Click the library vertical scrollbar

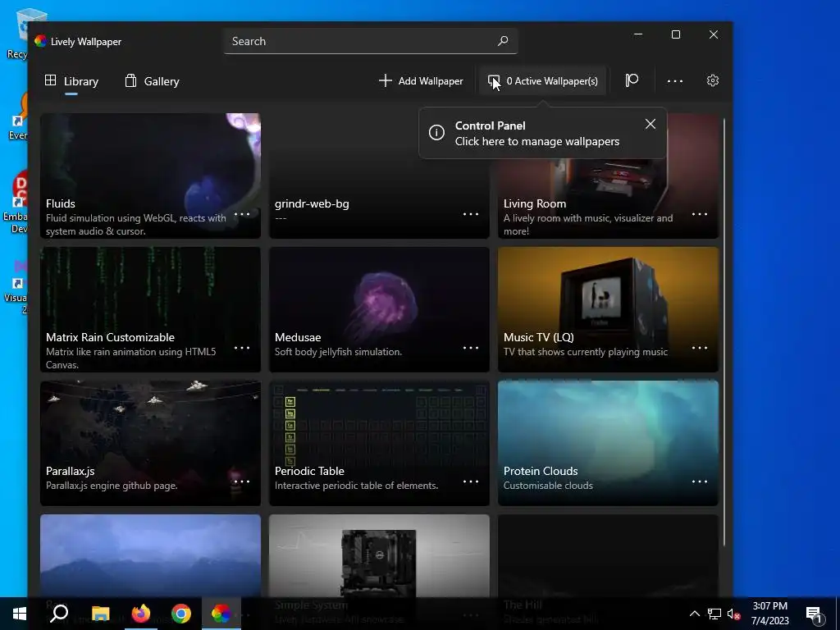point(724,332)
